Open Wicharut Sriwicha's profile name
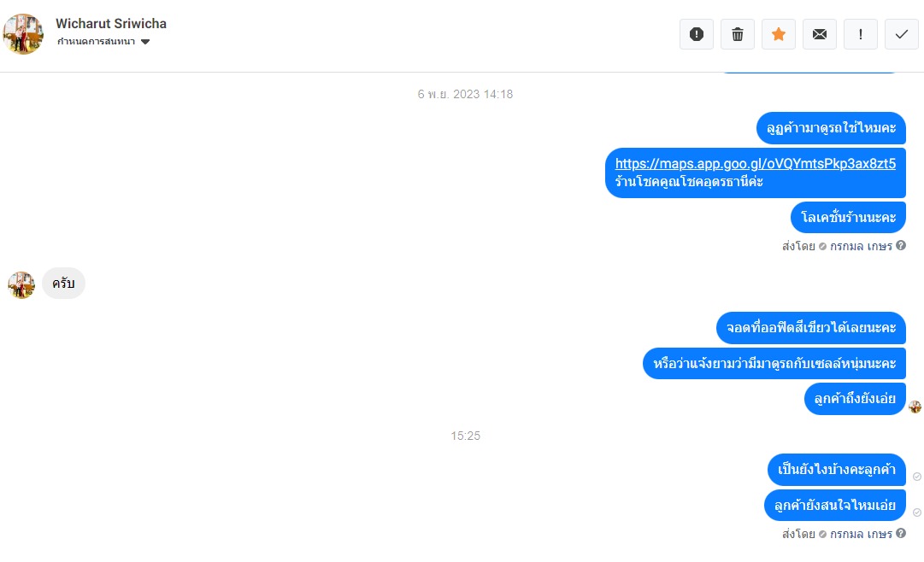The height and width of the screenshot is (562, 924). (111, 24)
